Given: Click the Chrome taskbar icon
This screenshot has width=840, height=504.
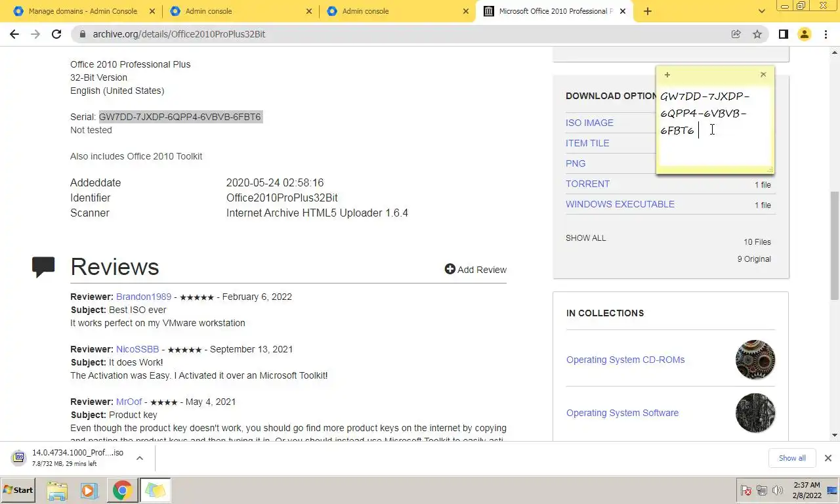Looking at the screenshot, I should point(122,491).
